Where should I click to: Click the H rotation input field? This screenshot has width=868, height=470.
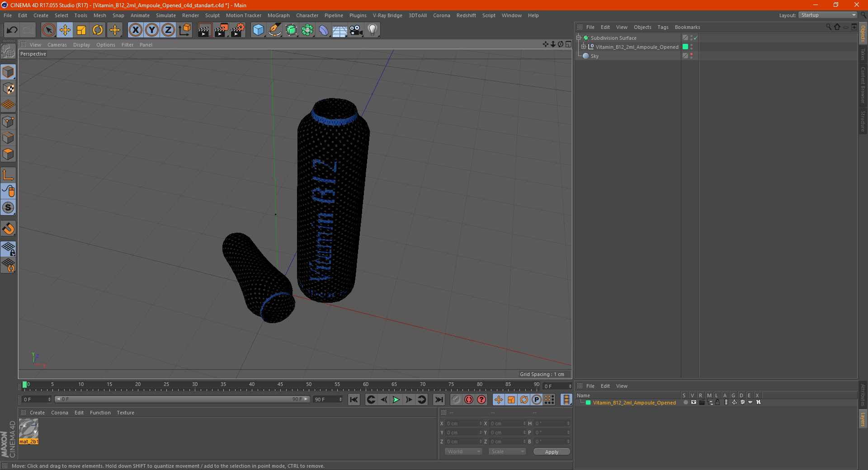pos(552,423)
